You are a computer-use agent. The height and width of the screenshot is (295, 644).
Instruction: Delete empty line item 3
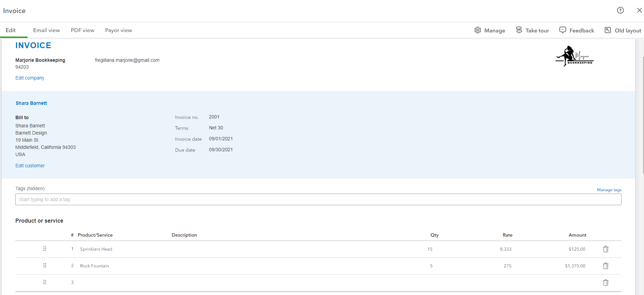tap(606, 282)
